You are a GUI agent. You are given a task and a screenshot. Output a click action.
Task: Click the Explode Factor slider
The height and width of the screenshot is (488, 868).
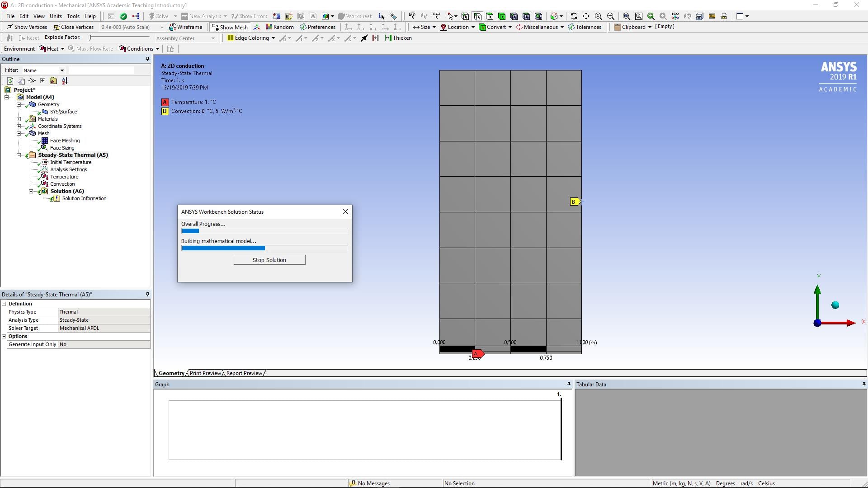(90, 38)
